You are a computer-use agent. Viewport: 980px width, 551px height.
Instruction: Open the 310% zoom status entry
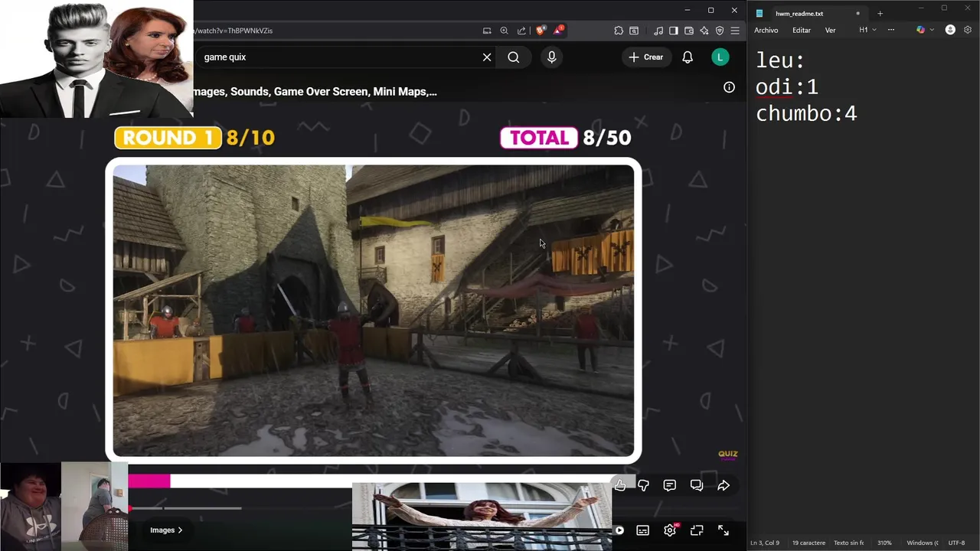[884, 543]
